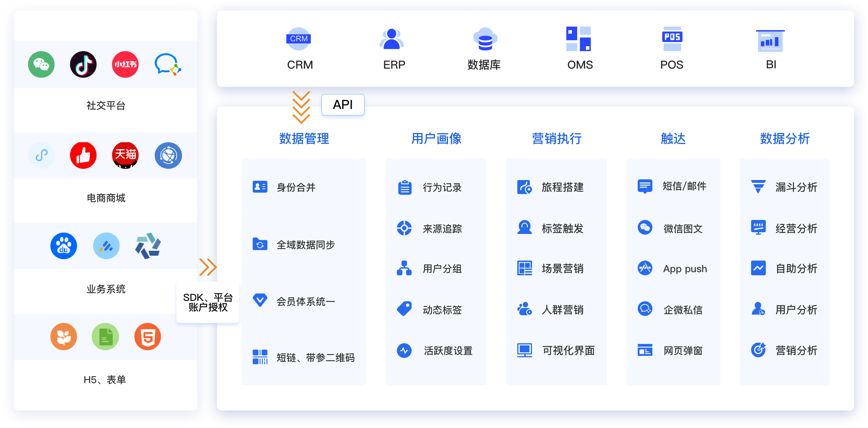This screenshot has width=868, height=428.
Task: Click the 用户分组 hierarchy icon
Action: click(404, 268)
